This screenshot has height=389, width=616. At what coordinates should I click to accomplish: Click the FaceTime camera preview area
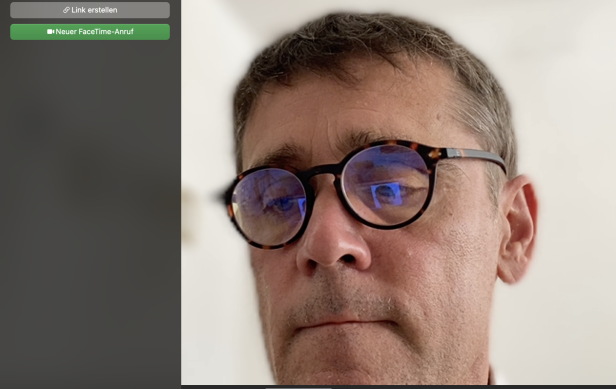pos(398,192)
